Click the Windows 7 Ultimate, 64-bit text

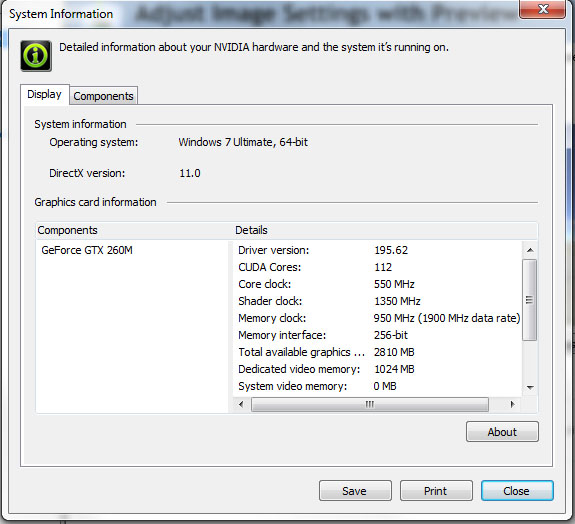coord(243,142)
